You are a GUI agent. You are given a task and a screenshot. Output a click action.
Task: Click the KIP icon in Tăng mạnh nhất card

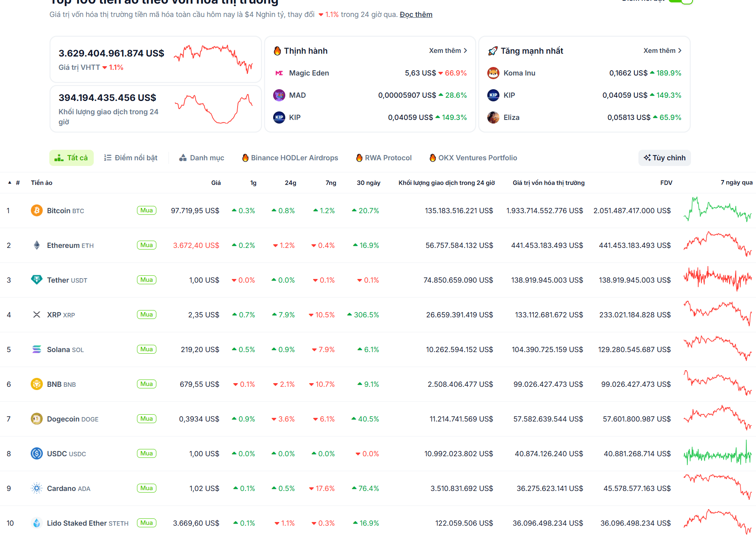(x=493, y=95)
